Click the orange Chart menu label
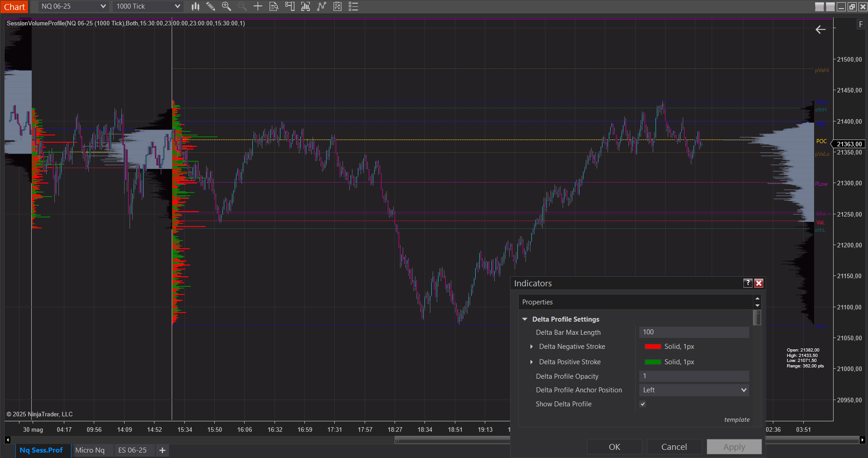Viewport: 868px width, 458px height. pyautogui.click(x=14, y=7)
